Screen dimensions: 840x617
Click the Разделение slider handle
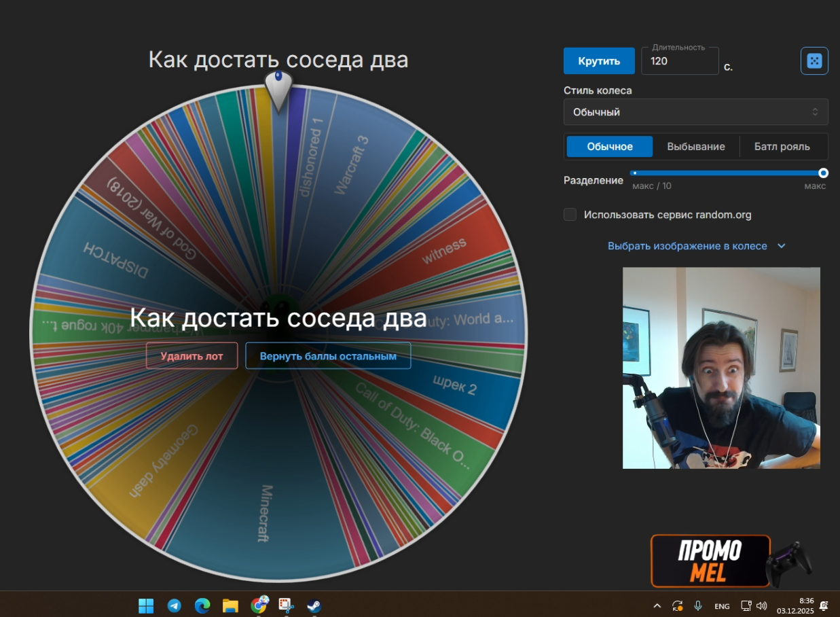[x=823, y=173]
